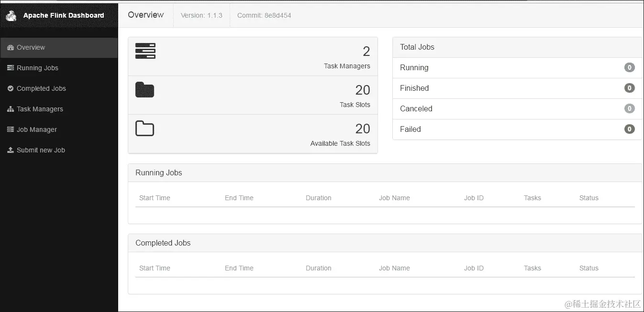Viewport: 644px width, 312px height.
Task: Click the Running count badge in Total Jobs
Action: [x=629, y=67]
